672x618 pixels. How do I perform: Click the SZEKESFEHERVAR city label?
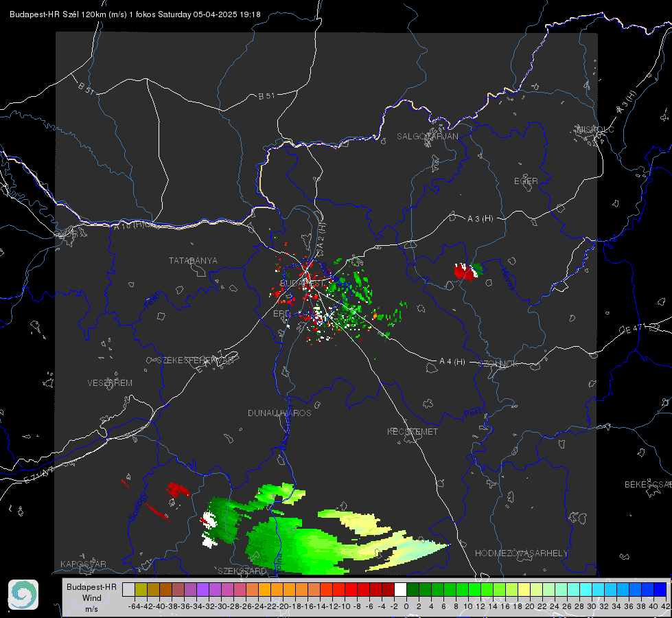[x=196, y=360]
